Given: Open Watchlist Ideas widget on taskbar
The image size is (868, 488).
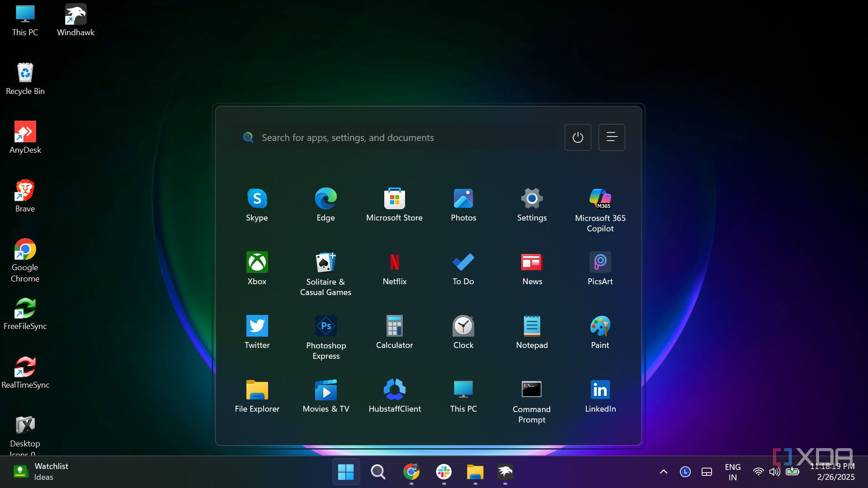Looking at the screenshot, I should click(x=41, y=472).
